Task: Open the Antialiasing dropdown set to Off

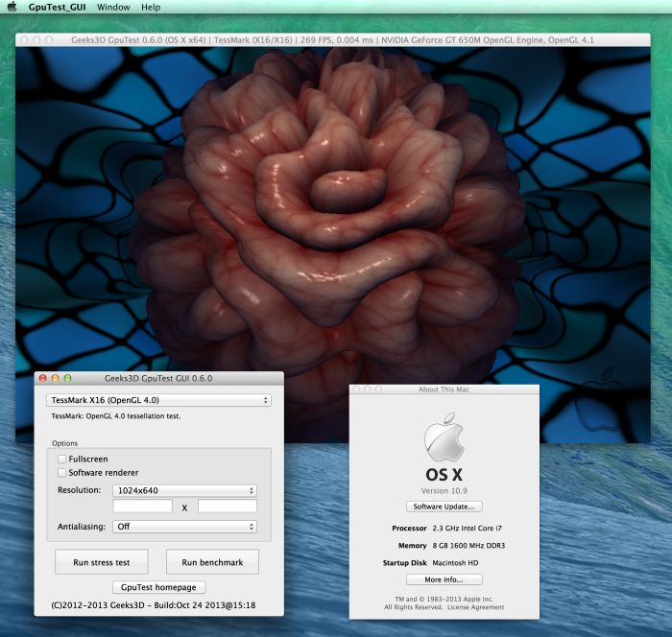Action: (x=184, y=527)
